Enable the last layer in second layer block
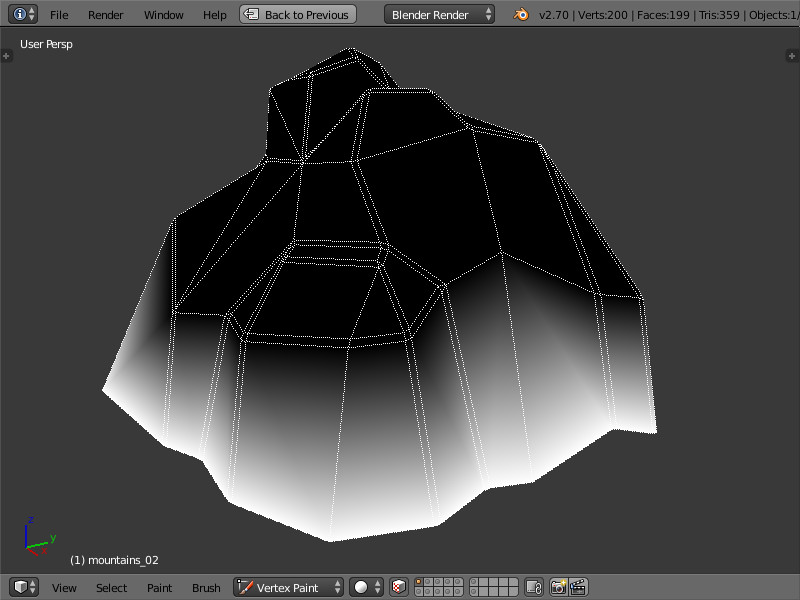Screen dimensions: 800x600 point(514,592)
